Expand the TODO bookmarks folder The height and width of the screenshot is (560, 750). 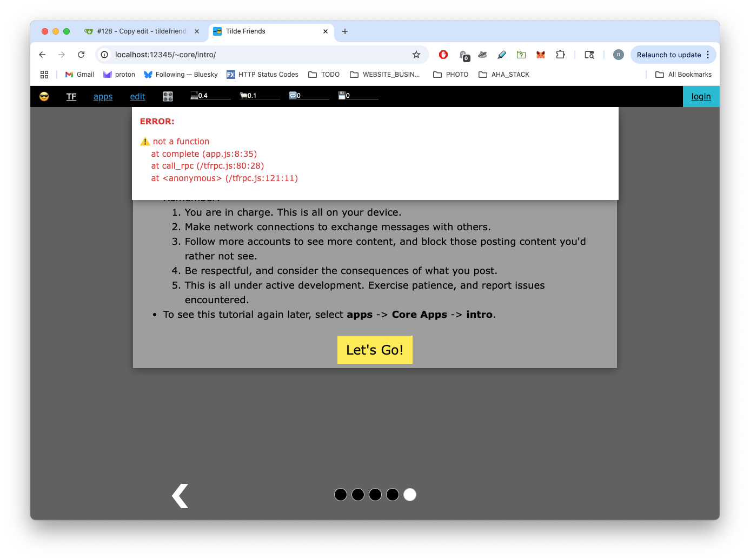pos(324,75)
